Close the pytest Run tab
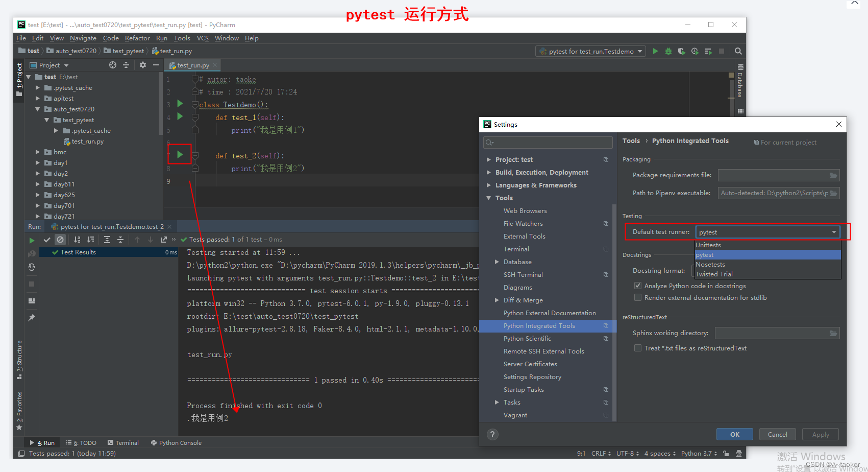This screenshot has height=472, width=868. click(169, 227)
